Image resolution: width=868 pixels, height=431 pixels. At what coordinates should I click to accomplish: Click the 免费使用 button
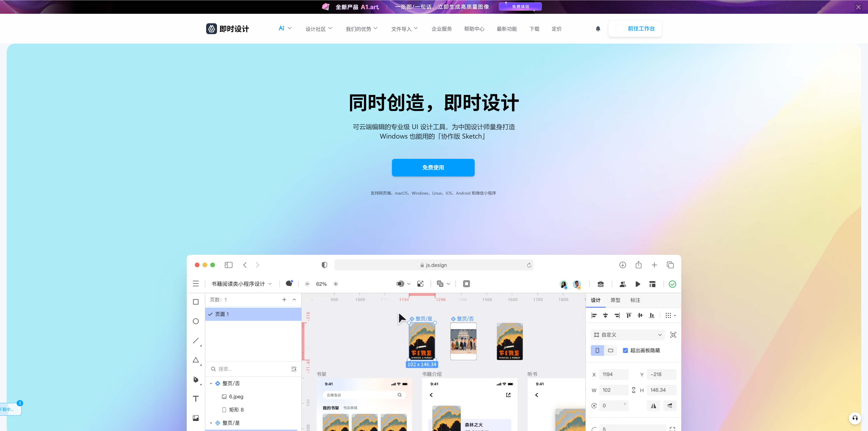pos(433,167)
